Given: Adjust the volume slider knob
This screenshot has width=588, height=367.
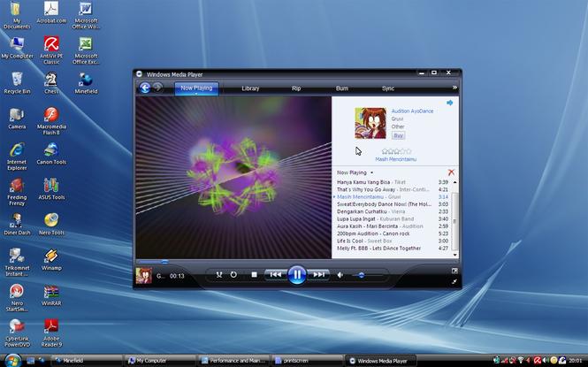Looking at the screenshot, I should click(361, 275).
